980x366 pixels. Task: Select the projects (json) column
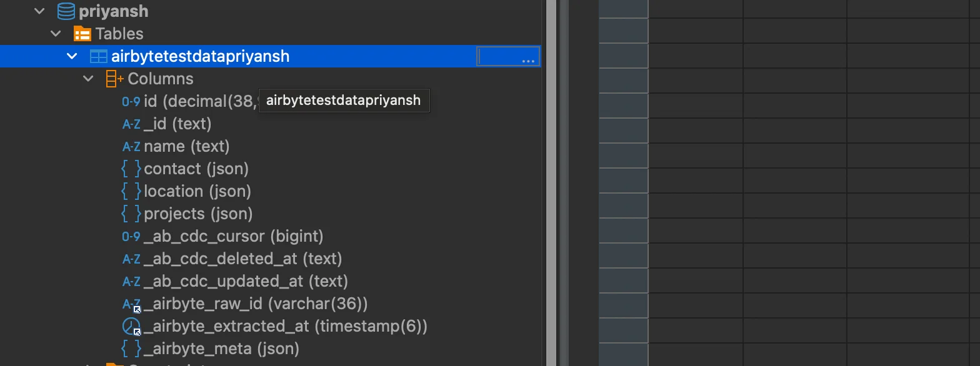(x=198, y=214)
